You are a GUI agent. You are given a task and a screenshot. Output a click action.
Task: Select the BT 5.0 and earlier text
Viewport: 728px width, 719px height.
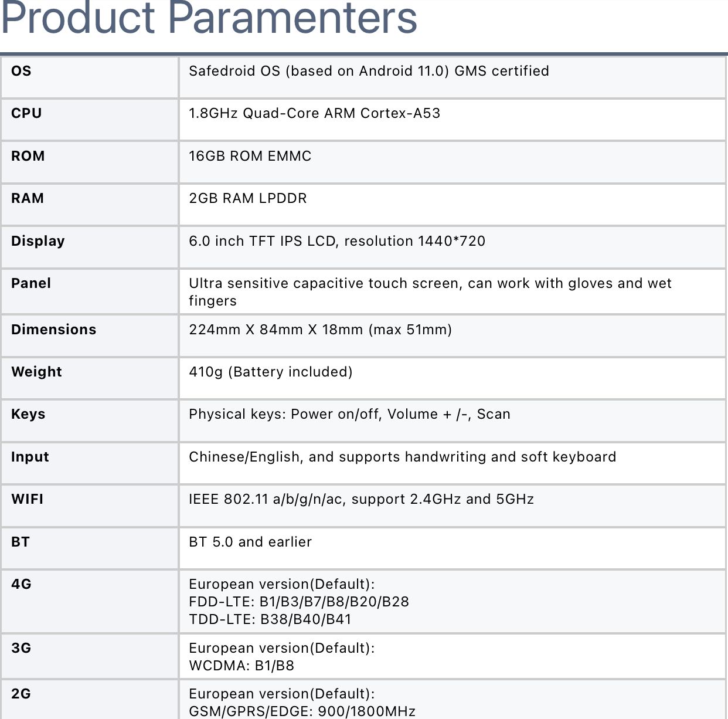pos(250,542)
